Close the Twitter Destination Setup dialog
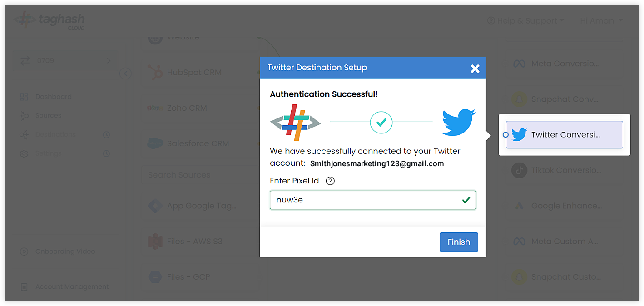The width and height of the screenshot is (644, 306). tap(475, 69)
